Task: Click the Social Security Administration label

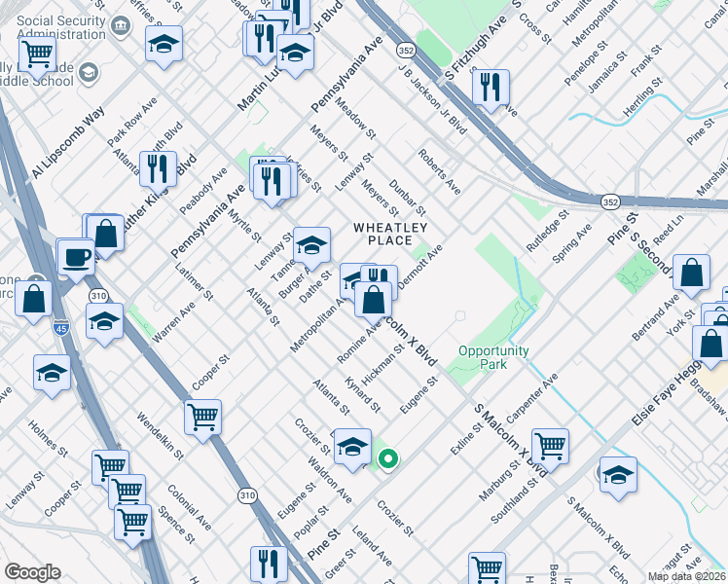Action: coord(61,27)
